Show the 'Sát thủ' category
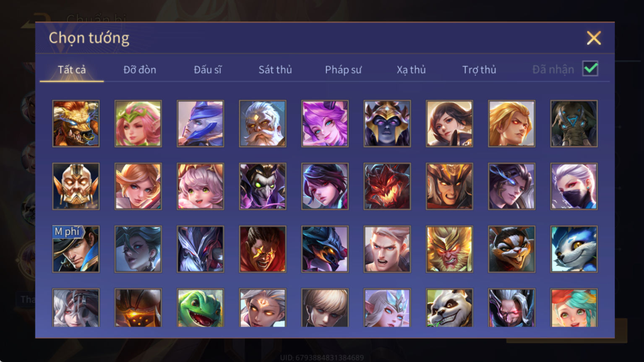Viewport: 644px width, 362px height. (x=275, y=70)
